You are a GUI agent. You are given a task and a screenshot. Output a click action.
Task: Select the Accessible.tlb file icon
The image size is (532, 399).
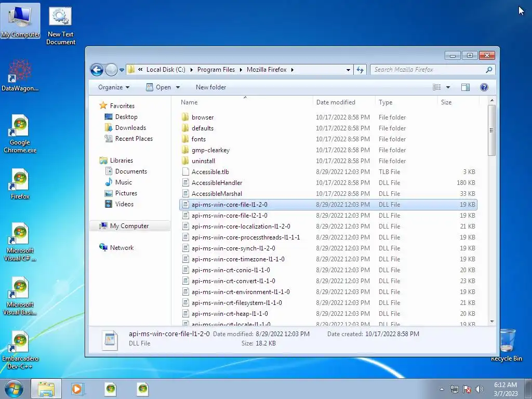[x=185, y=171]
